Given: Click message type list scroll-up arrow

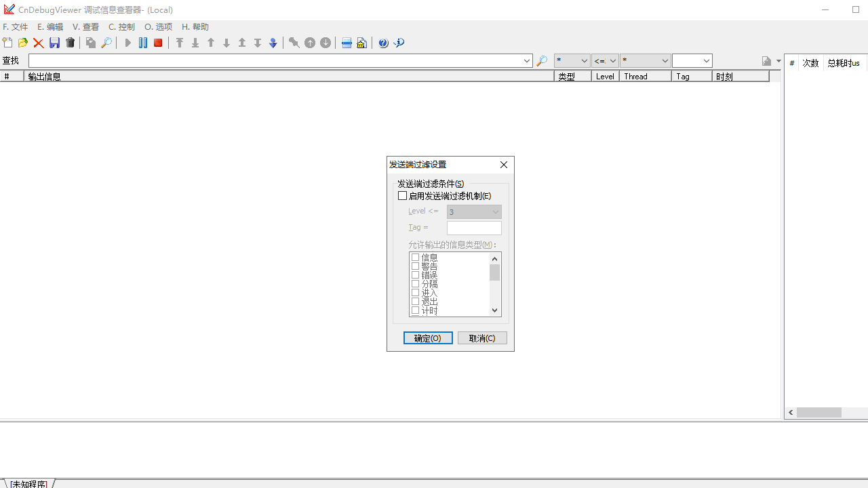Looking at the screenshot, I should tap(495, 259).
